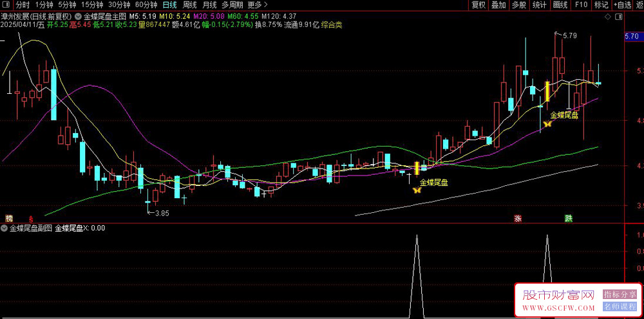This screenshot has height=319, width=644.
Task: Switch to the 15分钟 period tab
Action: point(92,5)
